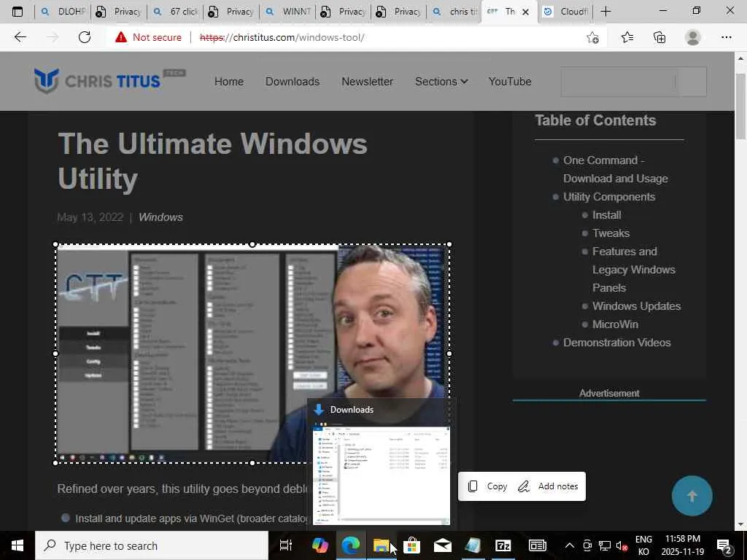Jump to Demonstration Videos entry

tap(617, 343)
